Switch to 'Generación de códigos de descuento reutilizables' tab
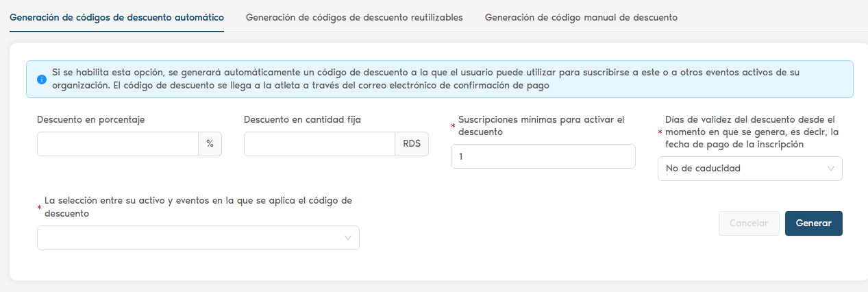The height and width of the screenshot is (292, 868). 354,18
